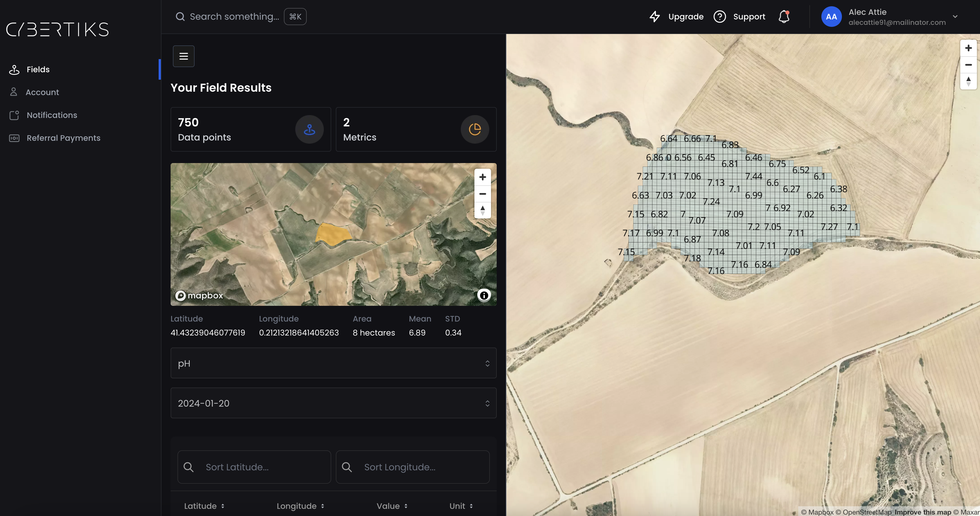The image size is (980, 516).
Task: Open the Support link
Action: pos(749,16)
